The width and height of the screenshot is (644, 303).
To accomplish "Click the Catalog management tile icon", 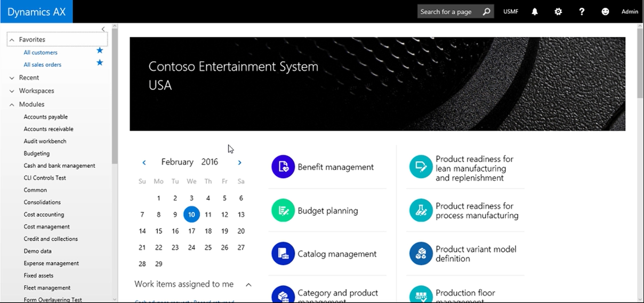I will pos(283,253).
